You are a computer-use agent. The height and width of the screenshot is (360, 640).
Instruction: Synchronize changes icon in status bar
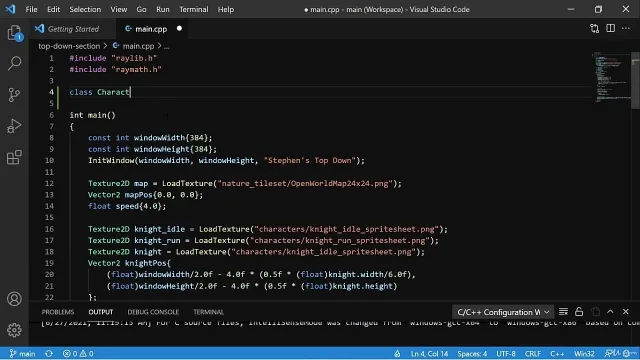pyautogui.click(x=49, y=353)
